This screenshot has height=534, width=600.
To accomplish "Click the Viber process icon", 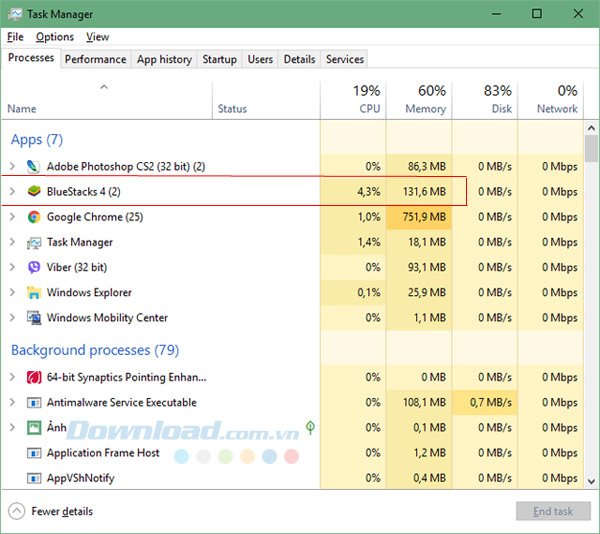I will point(34,267).
